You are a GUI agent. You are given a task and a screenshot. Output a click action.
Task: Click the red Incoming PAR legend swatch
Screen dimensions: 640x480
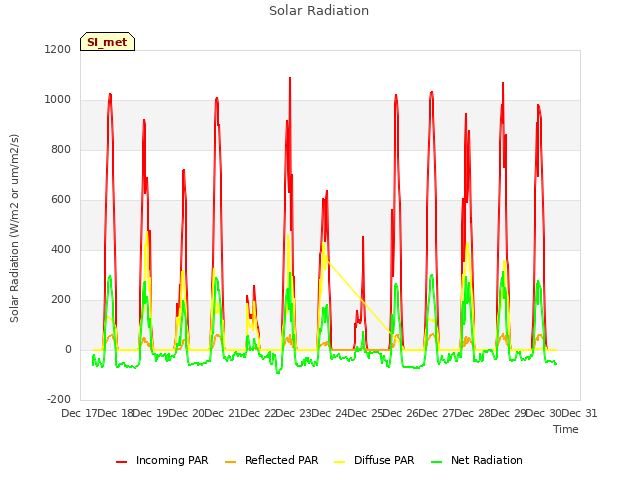click(122, 462)
